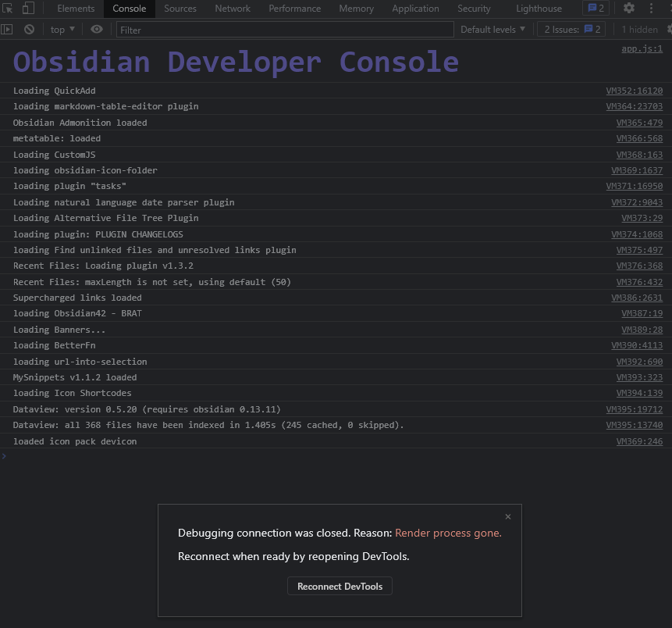The image size is (672, 628).
Task: Select 'MySnippets v1.1.2 loaded' log message
Action: [75, 377]
